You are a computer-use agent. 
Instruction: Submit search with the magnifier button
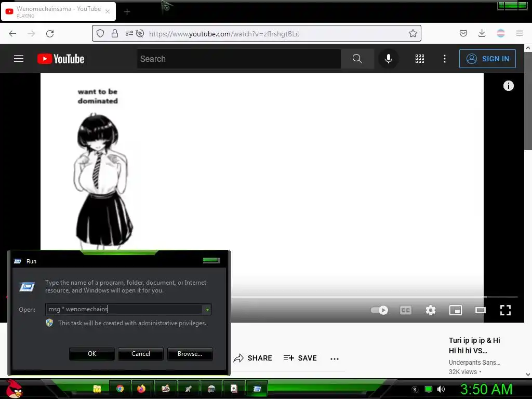[357, 59]
